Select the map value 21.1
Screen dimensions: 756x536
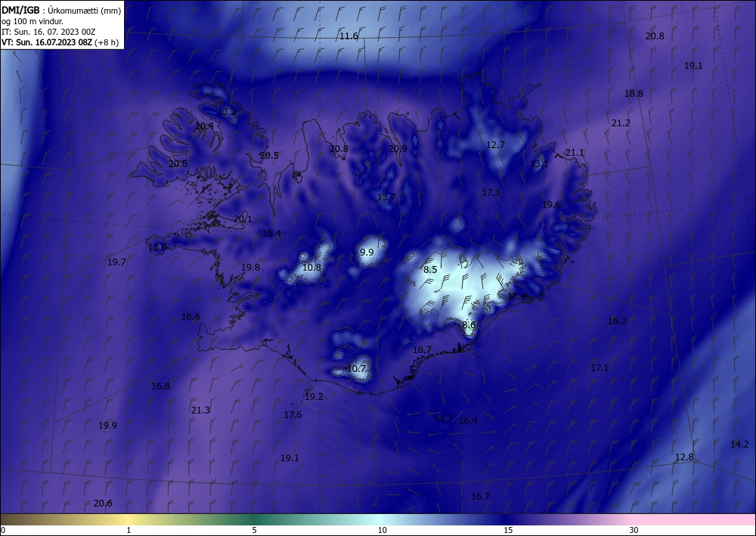[x=575, y=153]
